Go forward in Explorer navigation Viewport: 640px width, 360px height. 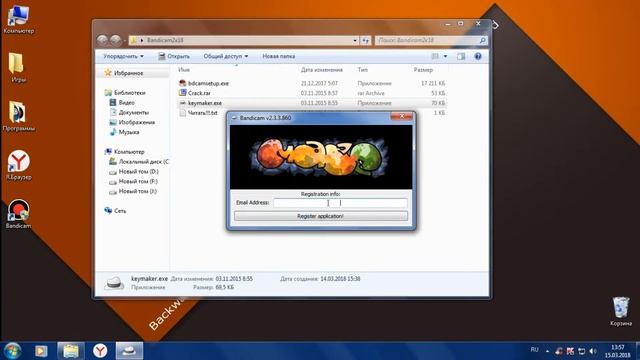(116, 40)
